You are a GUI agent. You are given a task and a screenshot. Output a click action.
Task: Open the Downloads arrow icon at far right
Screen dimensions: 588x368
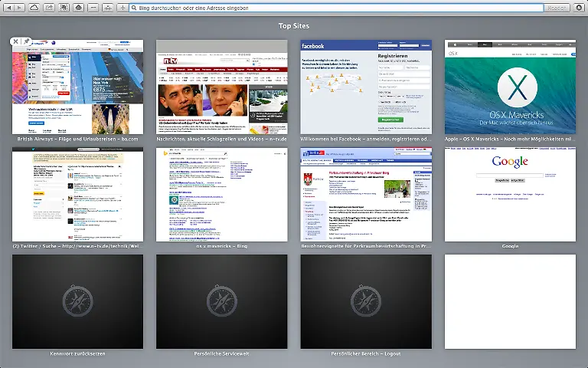[579, 8]
